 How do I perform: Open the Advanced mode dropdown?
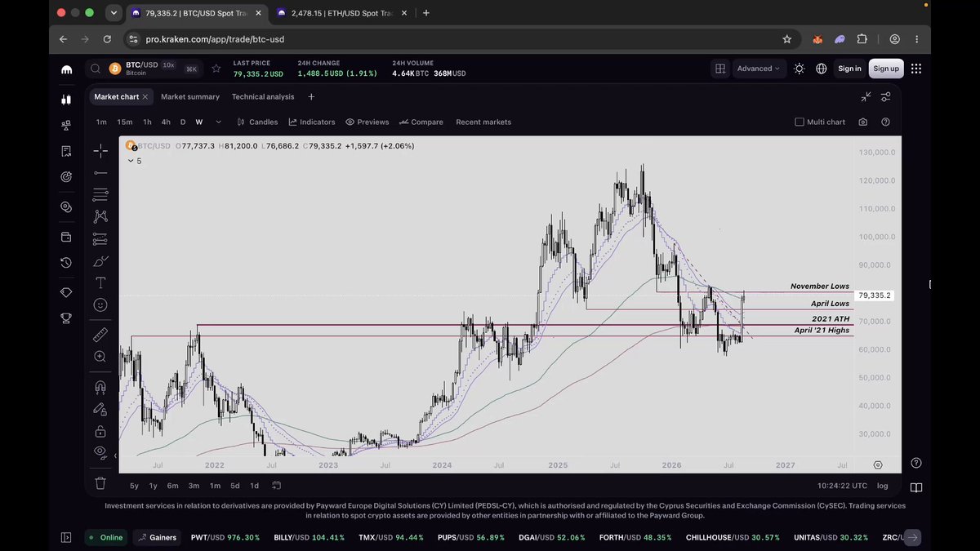(759, 69)
